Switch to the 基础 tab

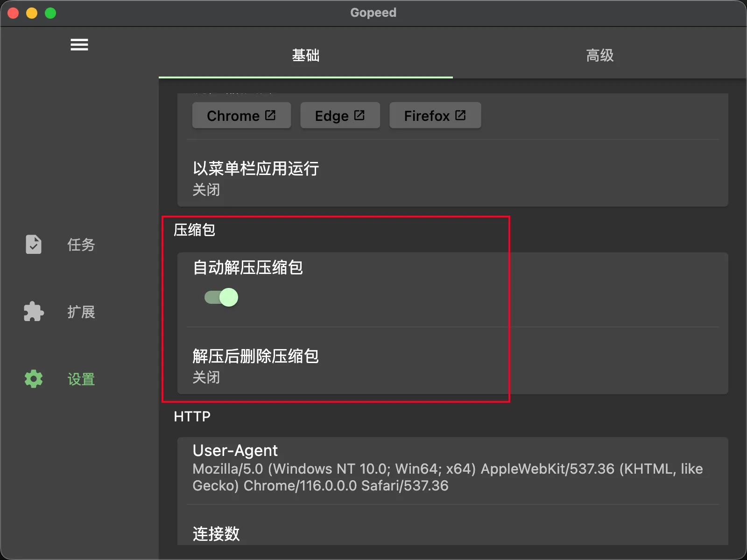[305, 56]
